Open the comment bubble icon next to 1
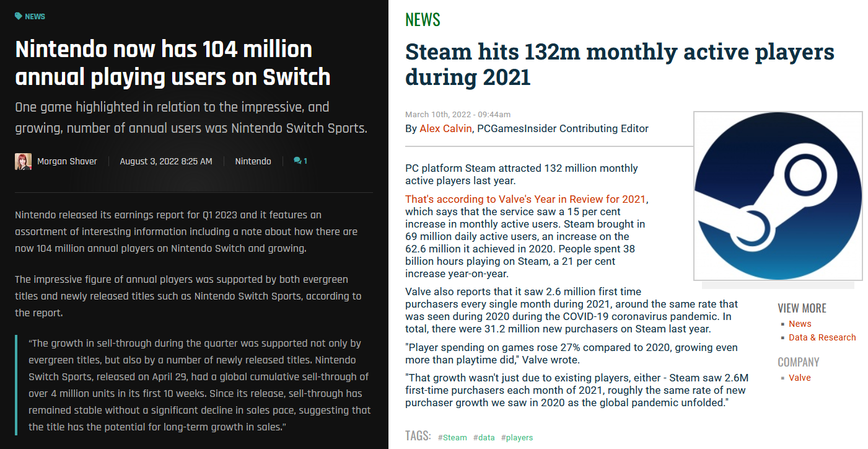 (x=297, y=161)
